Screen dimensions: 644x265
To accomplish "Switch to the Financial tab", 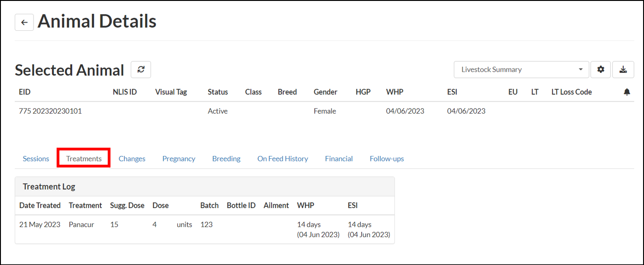I will [x=339, y=159].
